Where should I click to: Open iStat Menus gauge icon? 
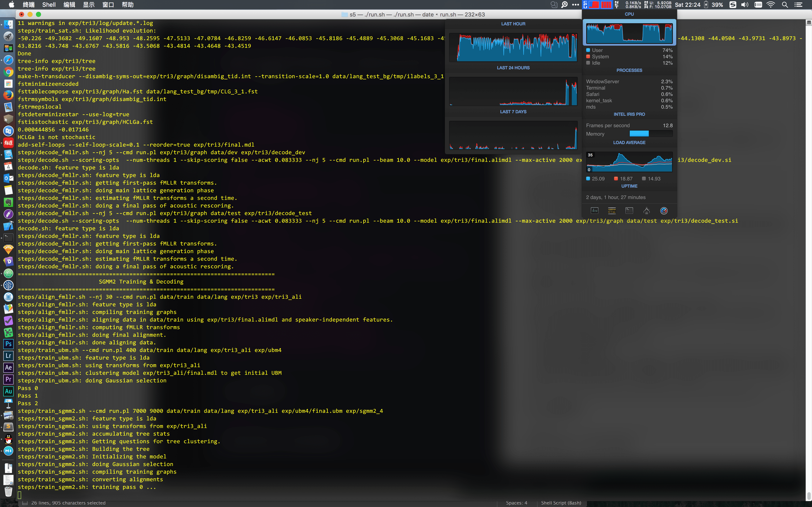664,211
